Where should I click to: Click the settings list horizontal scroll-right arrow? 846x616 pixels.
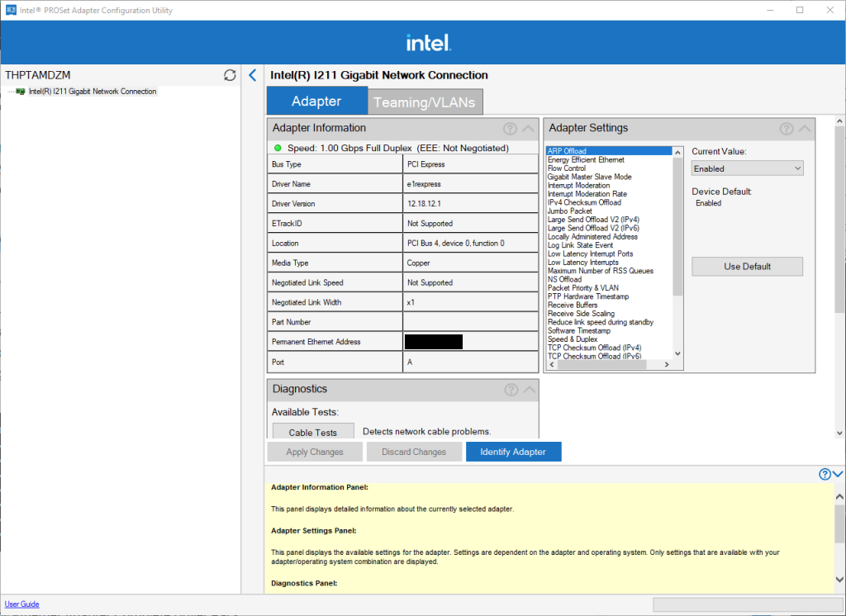[667, 365]
